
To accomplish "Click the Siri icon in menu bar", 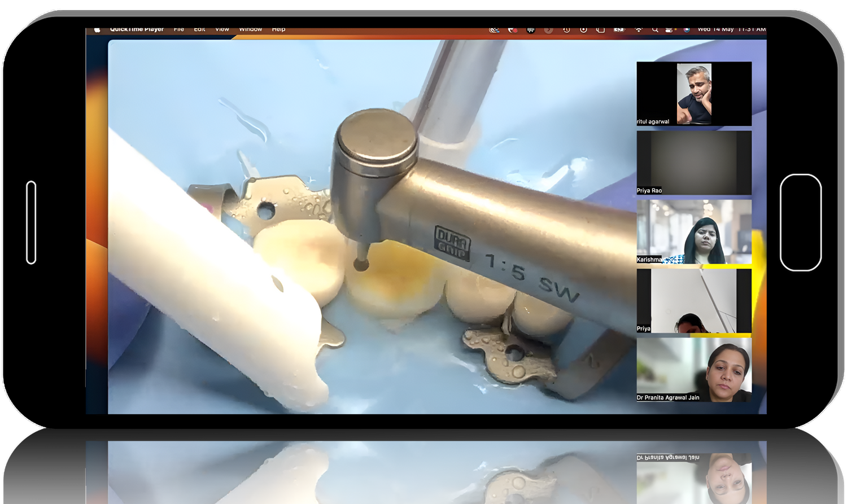I will click(x=687, y=30).
